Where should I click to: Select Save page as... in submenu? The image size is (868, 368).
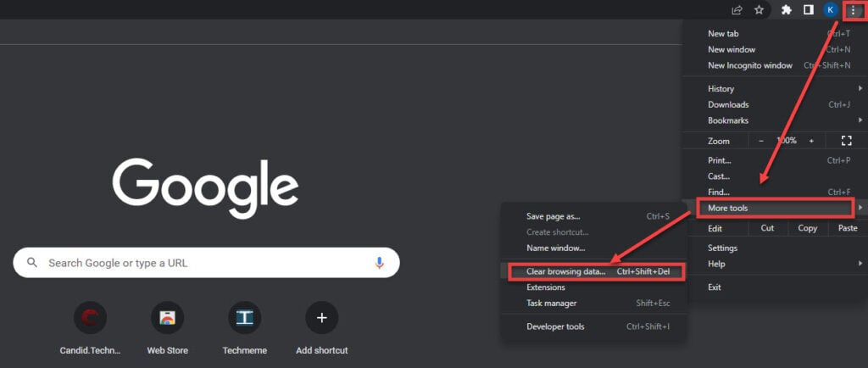594,216
